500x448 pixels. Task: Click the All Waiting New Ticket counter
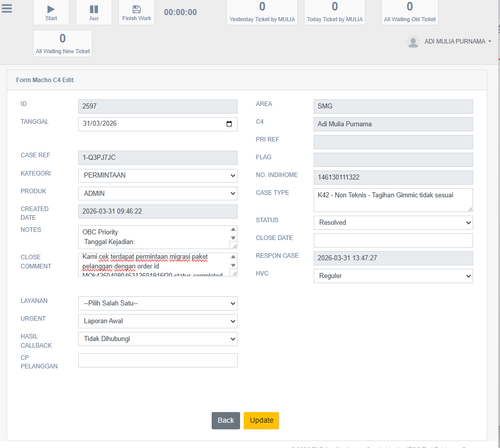(x=63, y=44)
